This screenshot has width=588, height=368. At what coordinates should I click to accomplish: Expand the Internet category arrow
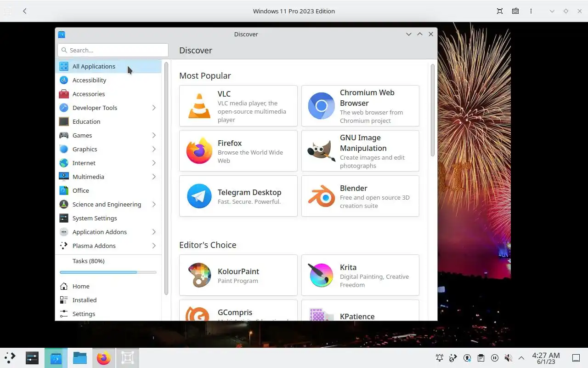[154, 163]
